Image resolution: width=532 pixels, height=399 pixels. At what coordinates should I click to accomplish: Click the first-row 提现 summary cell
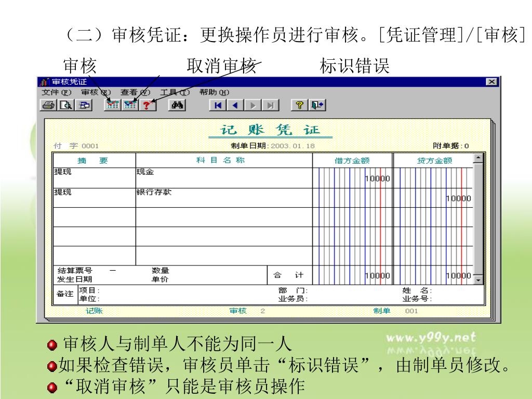coord(95,178)
